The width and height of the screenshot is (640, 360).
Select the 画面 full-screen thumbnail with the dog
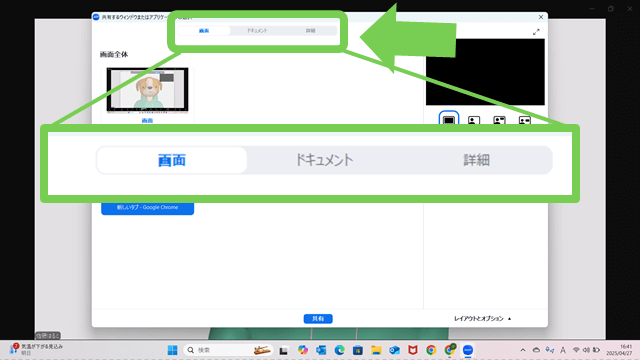tap(147, 91)
